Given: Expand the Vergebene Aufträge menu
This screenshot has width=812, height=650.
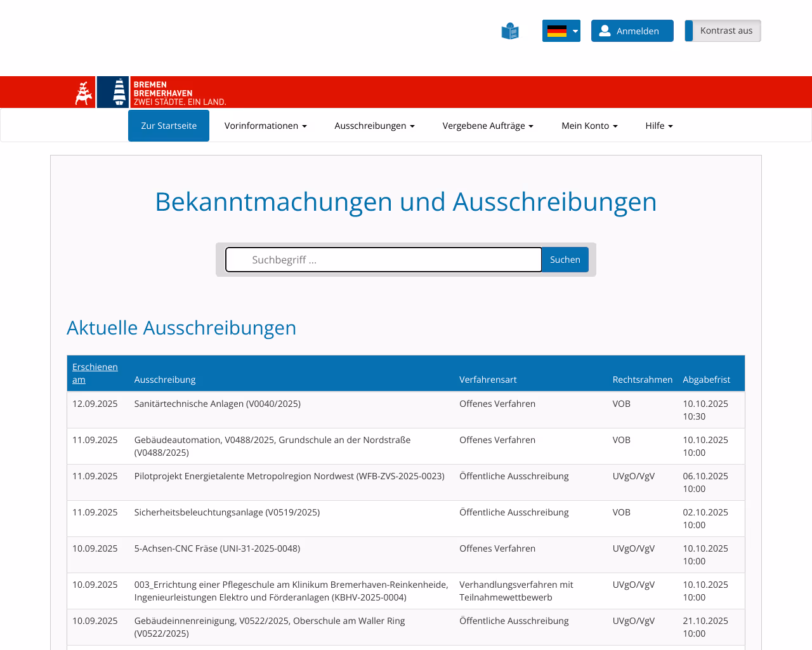Looking at the screenshot, I should point(488,126).
